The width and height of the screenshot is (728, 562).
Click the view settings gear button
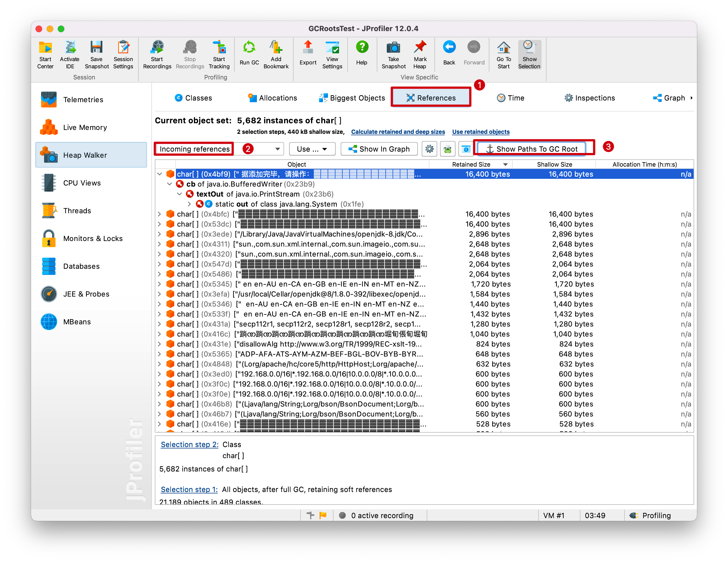(429, 149)
